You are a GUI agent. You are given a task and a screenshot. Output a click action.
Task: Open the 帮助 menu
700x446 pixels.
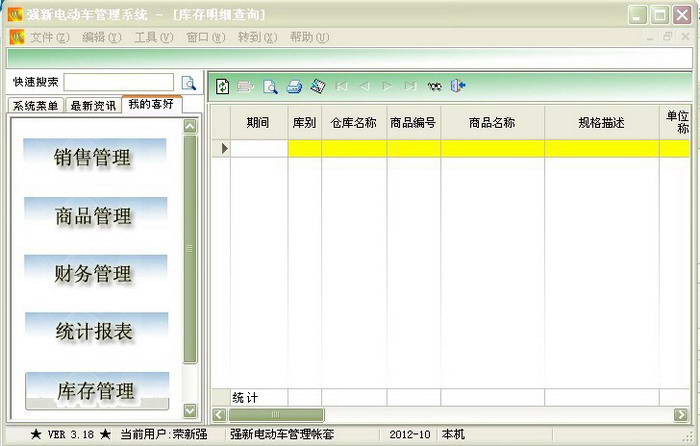click(x=309, y=38)
